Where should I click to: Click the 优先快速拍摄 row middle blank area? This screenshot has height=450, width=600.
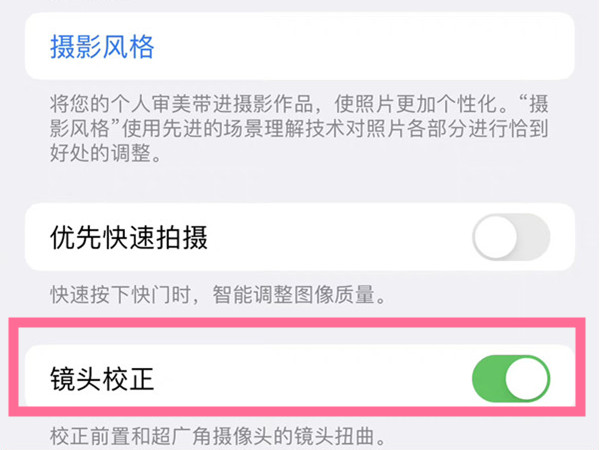point(340,237)
